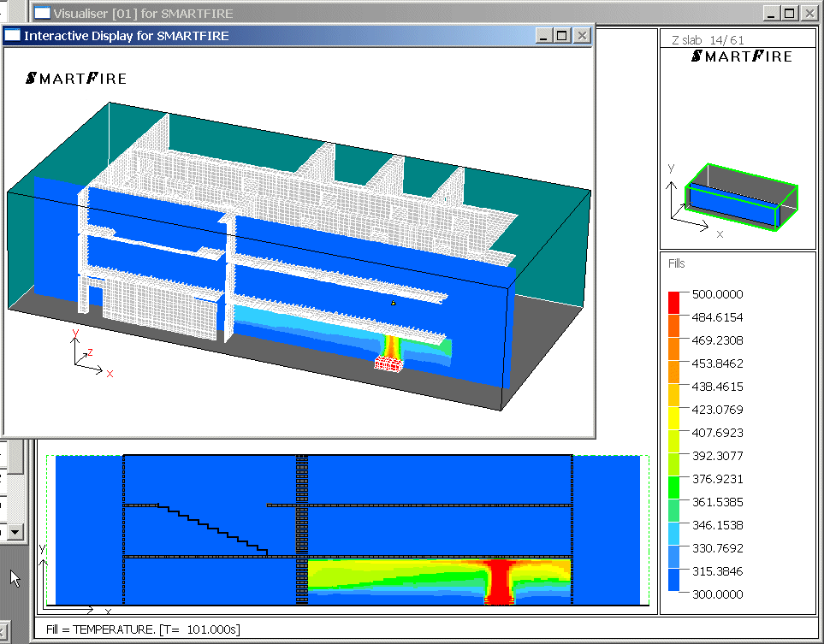Click the red fire source in 3D view
Screen dimensions: 824x644
(388, 363)
